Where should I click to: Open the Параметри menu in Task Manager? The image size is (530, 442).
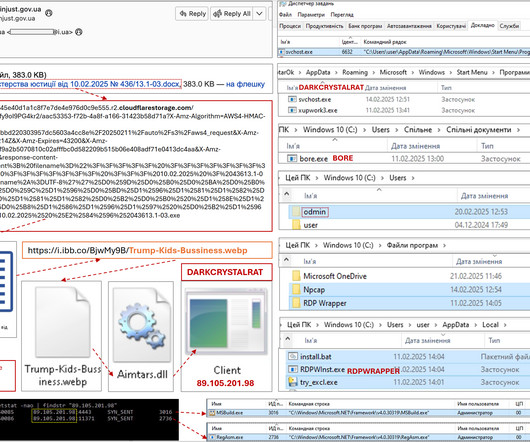tap(311, 15)
